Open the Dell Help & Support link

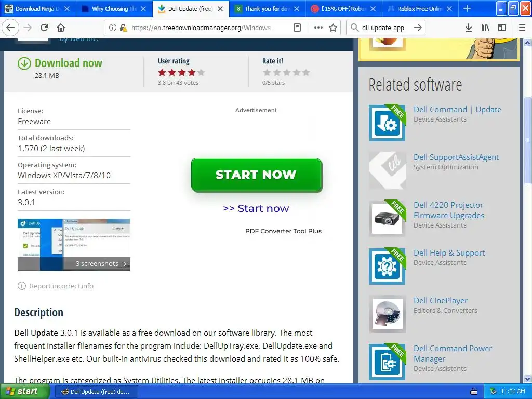click(449, 253)
